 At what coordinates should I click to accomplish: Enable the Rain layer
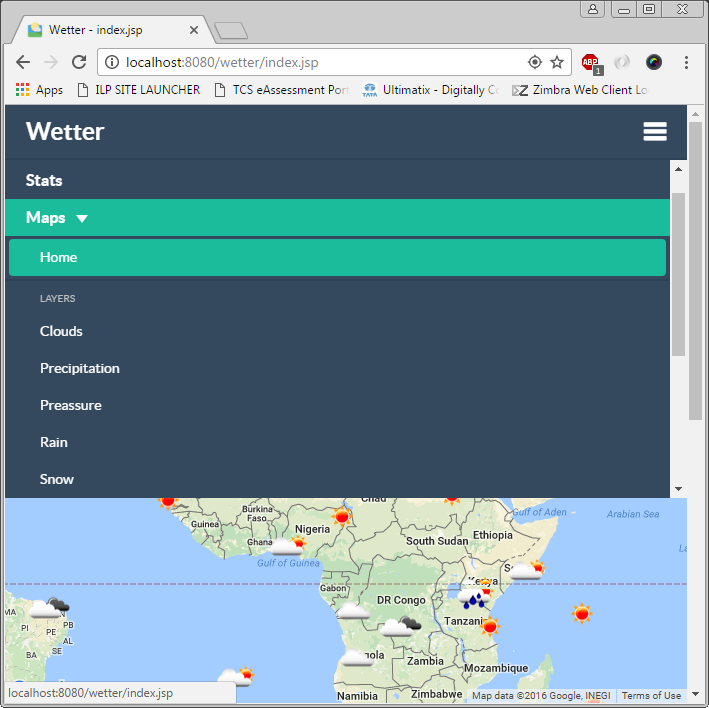[x=54, y=442]
